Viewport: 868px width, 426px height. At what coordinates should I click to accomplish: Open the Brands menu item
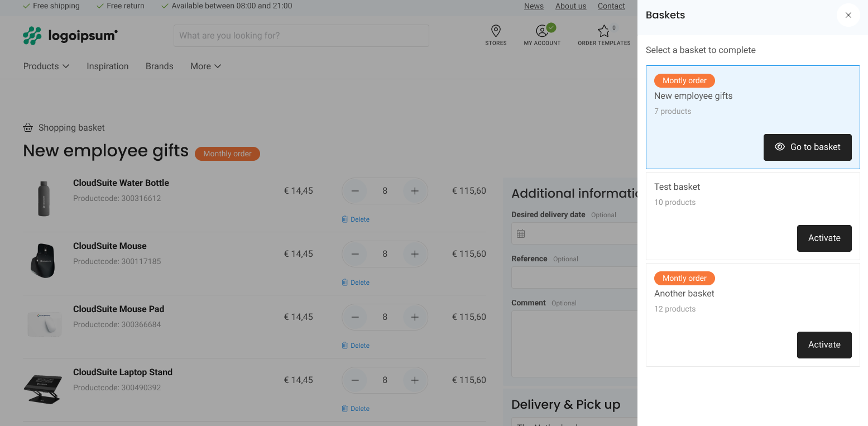pyautogui.click(x=160, y=66)
